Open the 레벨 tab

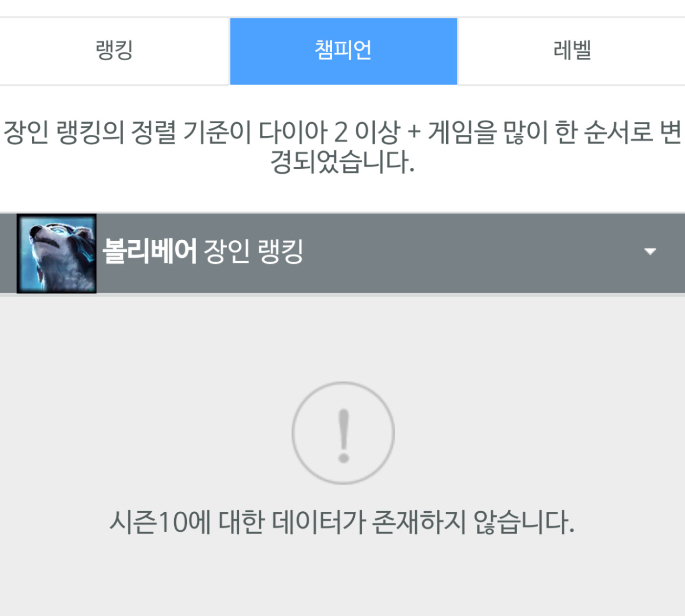pyautogui.click(x=571, y=51)
